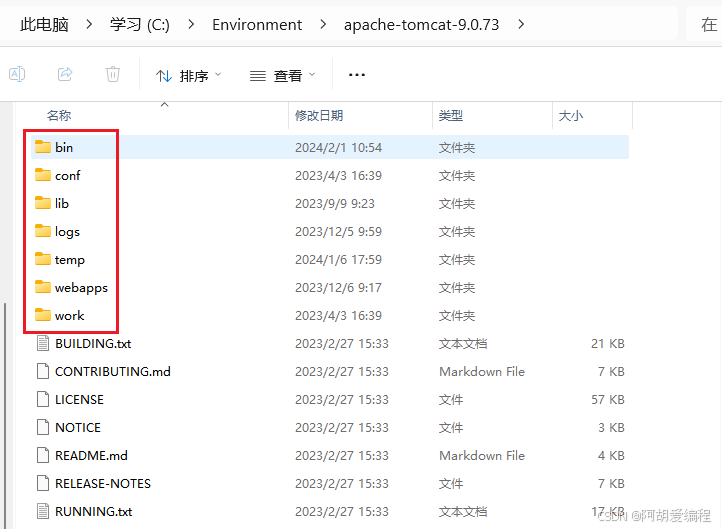Expand chevron after apache-tomcat-9.0.73 breadcrumb

[521, 24]
